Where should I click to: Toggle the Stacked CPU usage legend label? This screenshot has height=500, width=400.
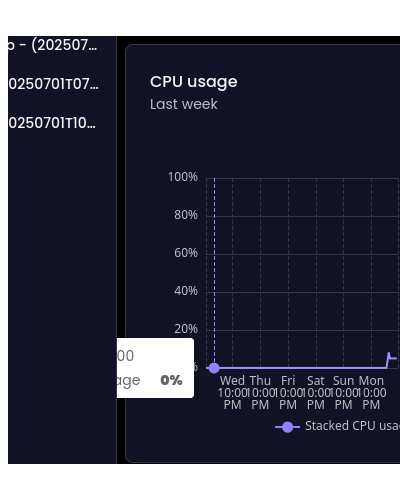(x=352, y=426)
